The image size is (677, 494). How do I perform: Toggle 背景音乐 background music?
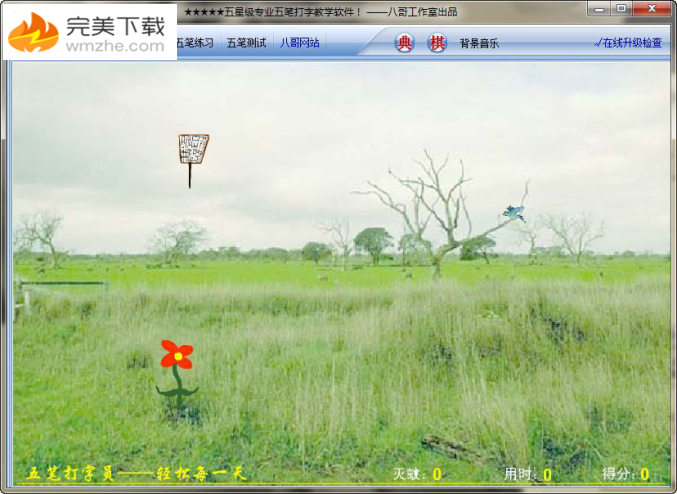(x=479, y=43)
